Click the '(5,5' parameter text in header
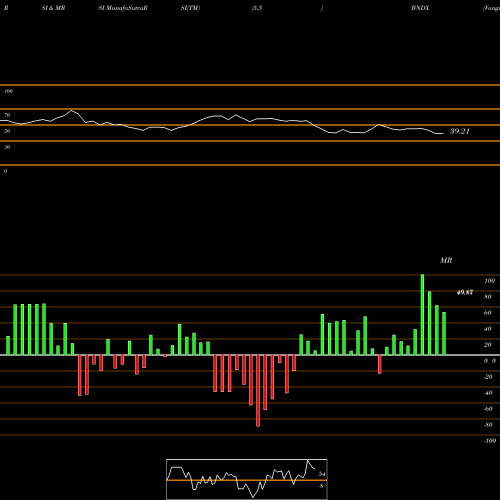The image size is (500, 500). 257,8
